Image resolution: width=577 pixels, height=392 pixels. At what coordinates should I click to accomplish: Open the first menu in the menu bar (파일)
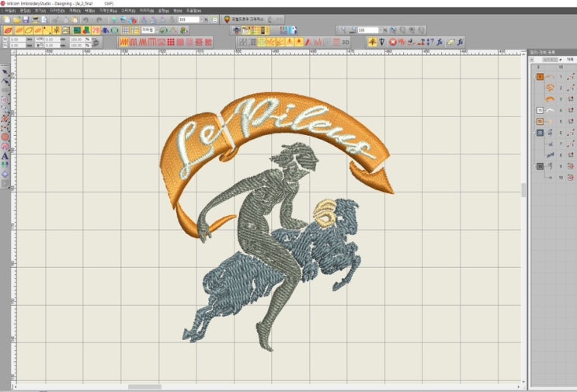pos(10,11)
